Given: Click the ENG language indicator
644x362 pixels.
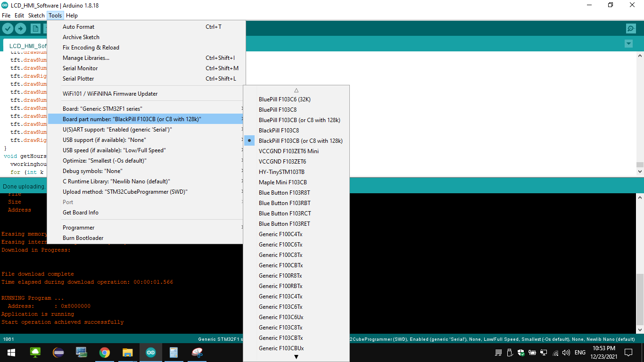Looking at the screenshot, I should (x=580, y=353).
